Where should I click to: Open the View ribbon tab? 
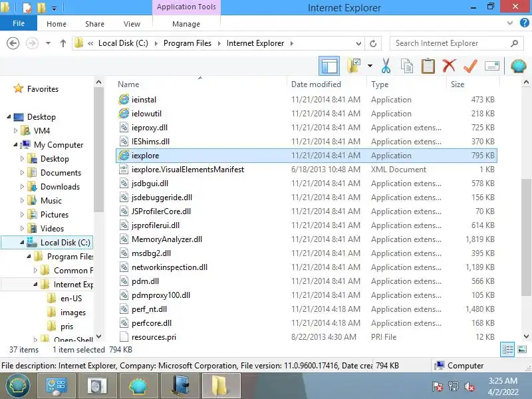point(132,24)
